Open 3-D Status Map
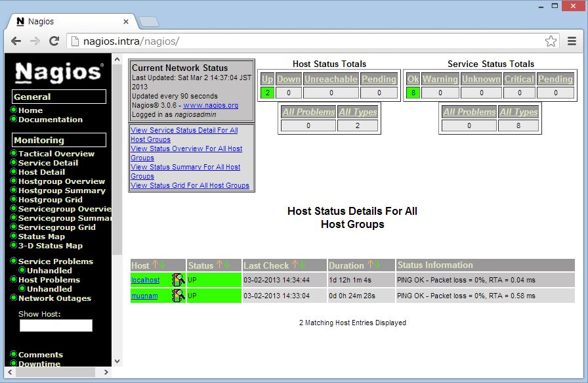Screen dimensions: 588x383 pos(51,246)
